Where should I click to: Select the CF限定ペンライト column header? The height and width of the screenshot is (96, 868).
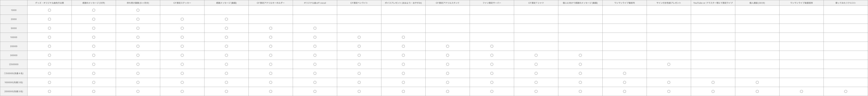tap(359, 3)
